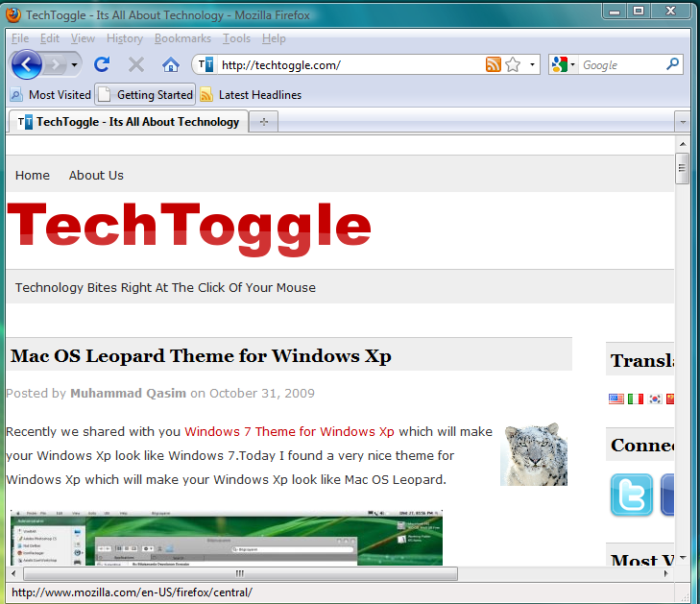Click the greyed Forward arrow button

(55, 65)
